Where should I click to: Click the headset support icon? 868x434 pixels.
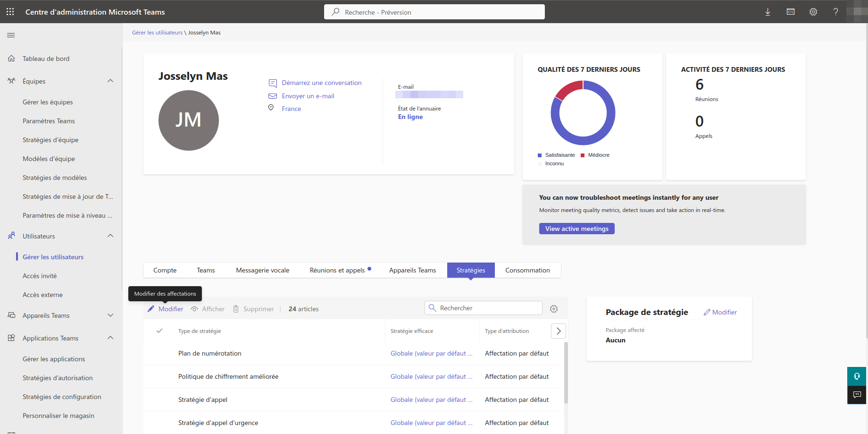(857, 376)
